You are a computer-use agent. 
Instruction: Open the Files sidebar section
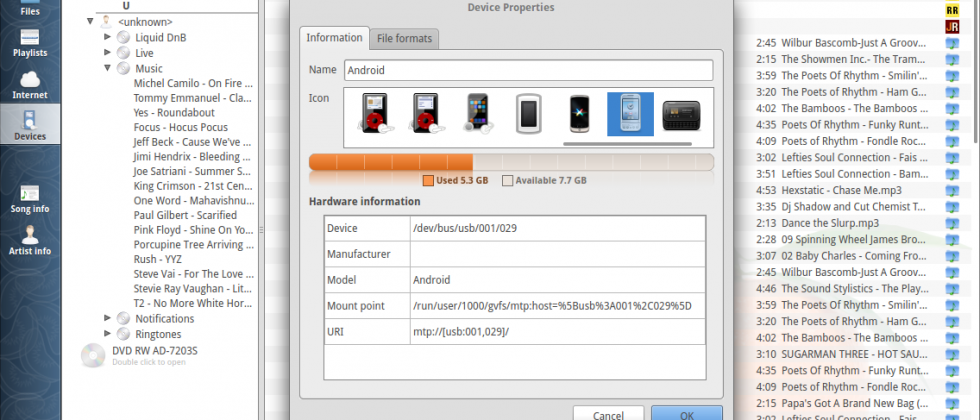point(30,9)
